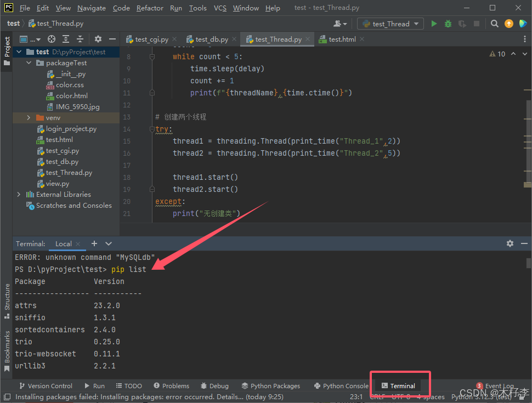Expand all in Project tree

[x=66, y=39]
